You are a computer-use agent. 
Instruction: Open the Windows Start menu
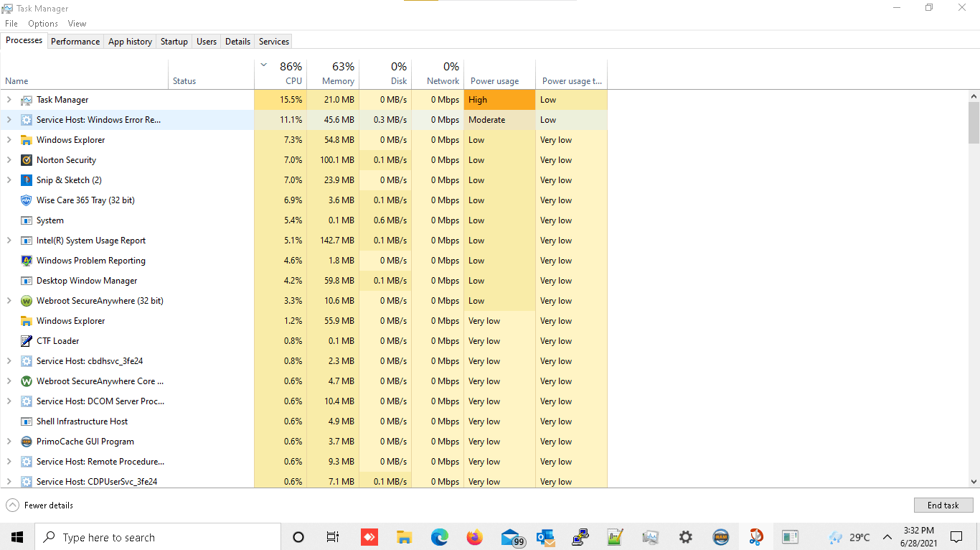(17, 537)
